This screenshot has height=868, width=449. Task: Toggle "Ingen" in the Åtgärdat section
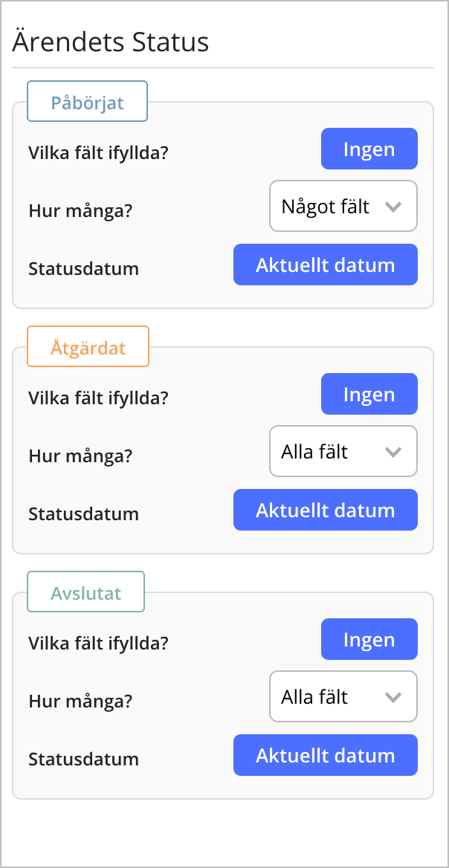point(369,394)
